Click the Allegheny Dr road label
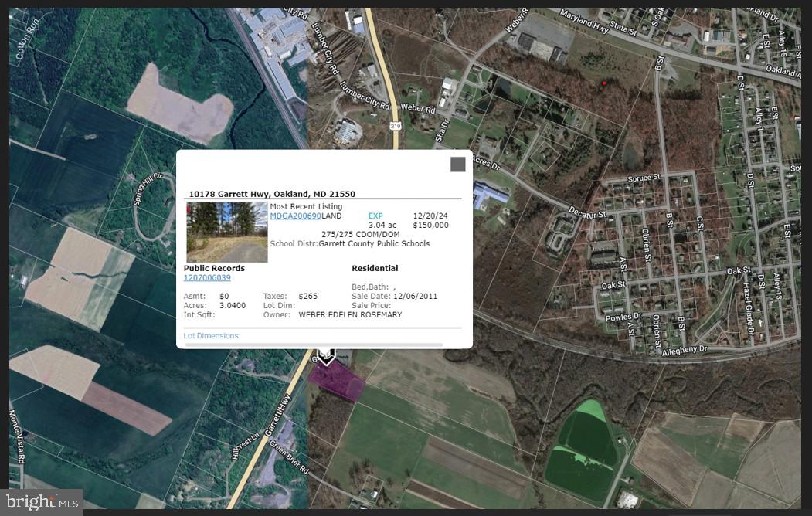The width and height of the screenshot is (812, 516). pos(685,350)
